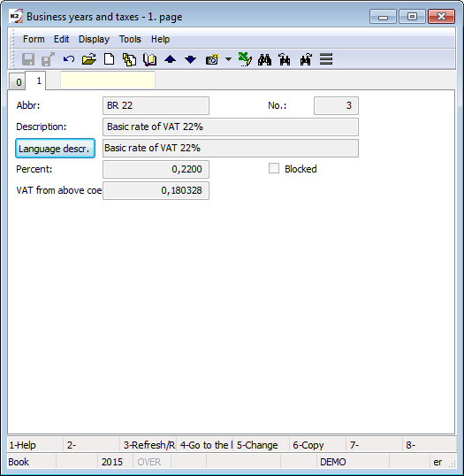The image size is (464, 476).
Task: Click 4-Go to the function key button
Action: pos(205,445)
